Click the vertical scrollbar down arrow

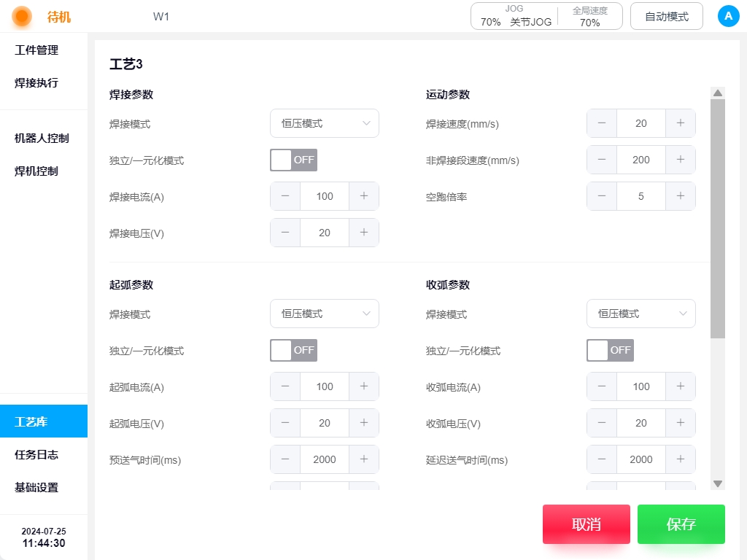coord(718,483)
